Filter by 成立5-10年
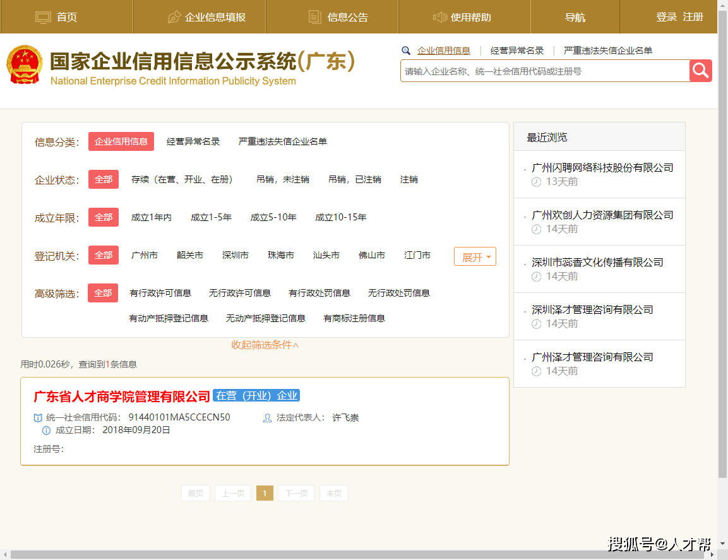Viewport: 728px width, 560px height. pyautogui.click(x=273, y=217)
